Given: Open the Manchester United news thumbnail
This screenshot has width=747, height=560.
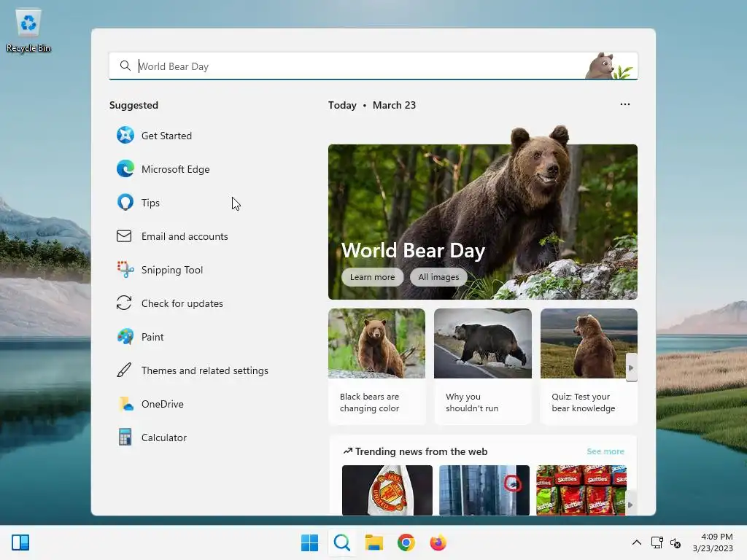Looking at the screenshot, I should [387, 490].
